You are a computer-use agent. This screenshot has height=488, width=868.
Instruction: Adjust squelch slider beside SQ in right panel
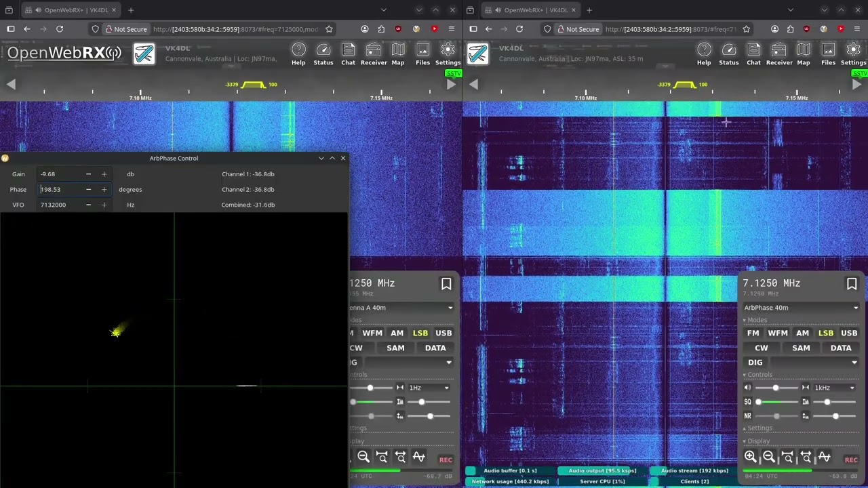tap(778, 402)
